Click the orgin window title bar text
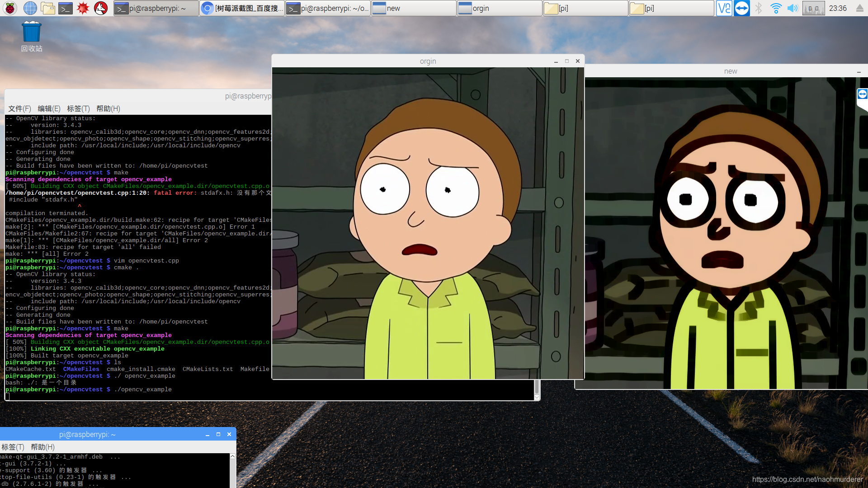 [428, 61]
